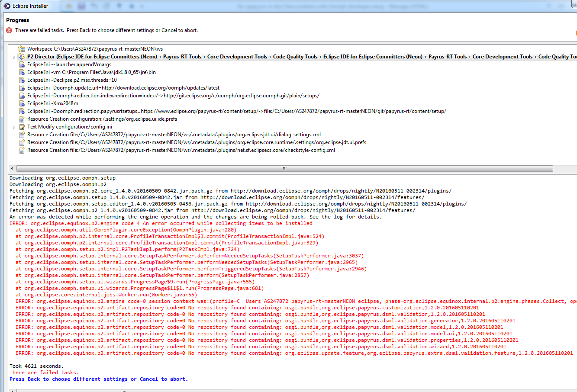Click the Workspace task icon
This screenshot has width=577, height=392.
point(22,49)
